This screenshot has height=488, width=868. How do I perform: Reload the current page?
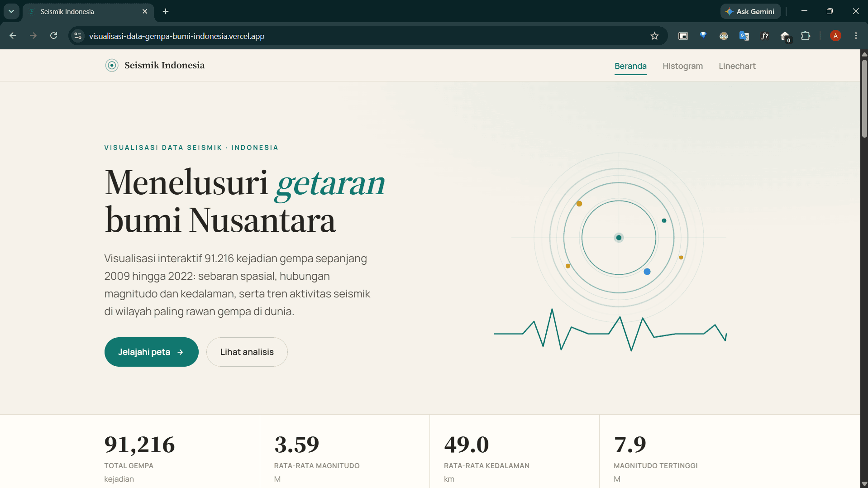coord(53,36)
